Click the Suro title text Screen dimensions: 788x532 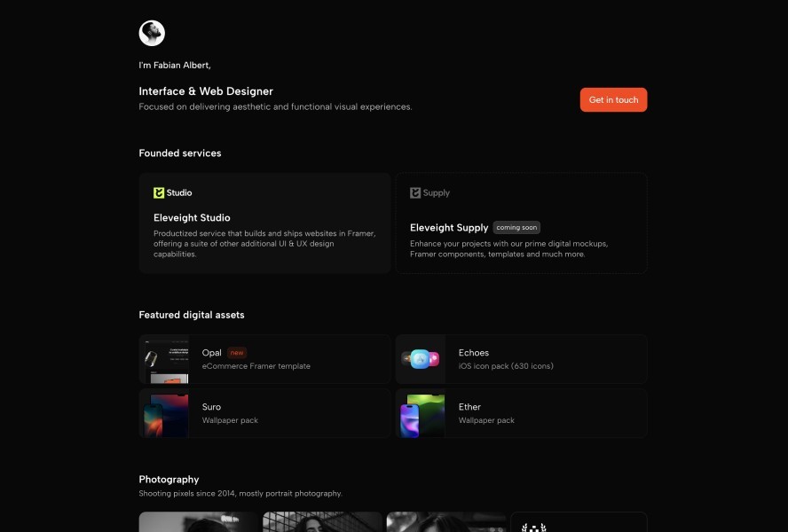pos(211,407)
